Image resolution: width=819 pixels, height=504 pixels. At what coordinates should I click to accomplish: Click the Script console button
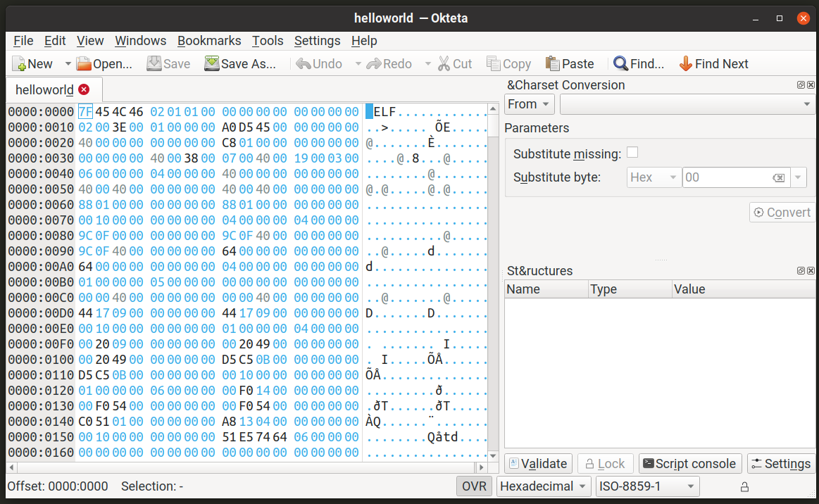[x=690, y=463]
